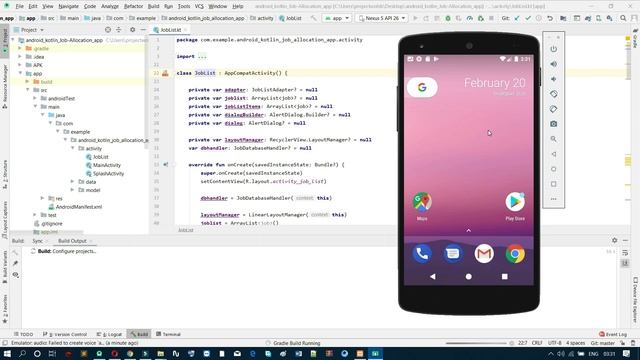
Task: Open the File menu
Action: click(19, 7)
